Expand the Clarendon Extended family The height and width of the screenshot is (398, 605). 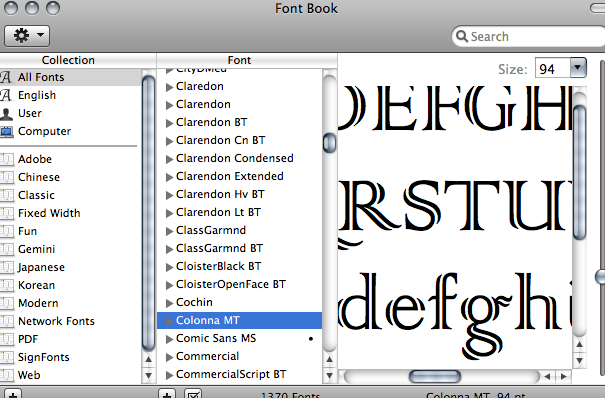(169, 177)
